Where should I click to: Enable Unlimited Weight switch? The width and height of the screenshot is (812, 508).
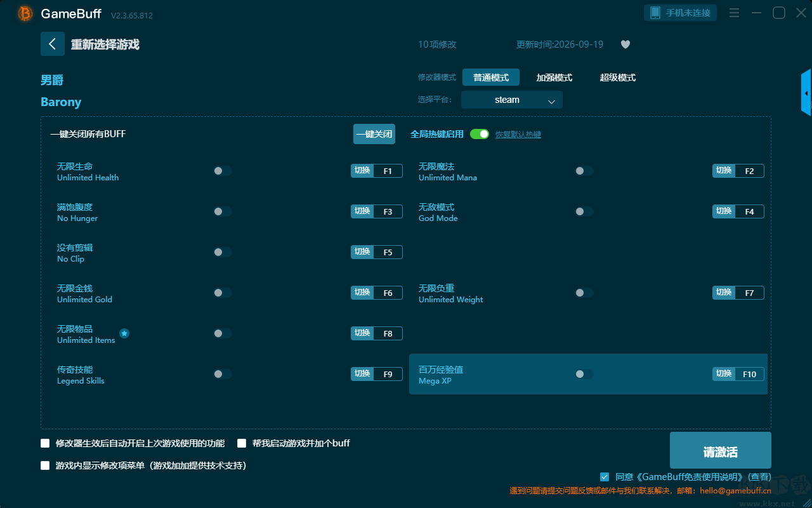tap(584, 293)
